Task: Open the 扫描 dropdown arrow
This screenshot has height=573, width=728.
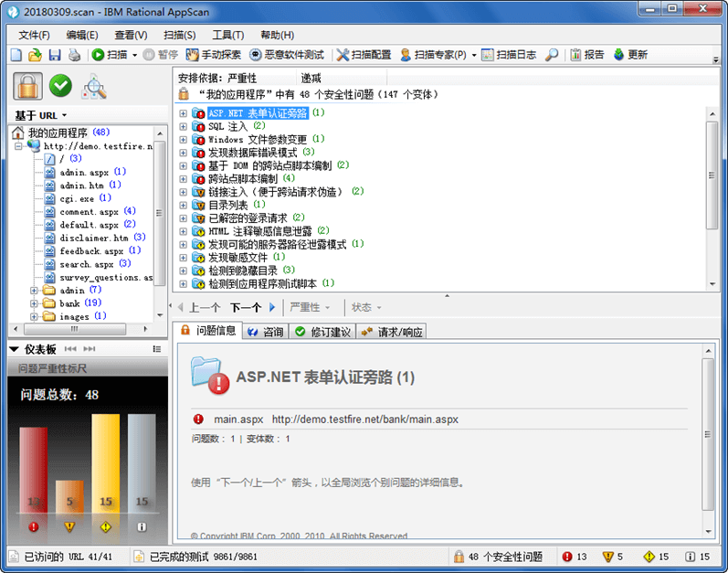Action: coord(134,55)
